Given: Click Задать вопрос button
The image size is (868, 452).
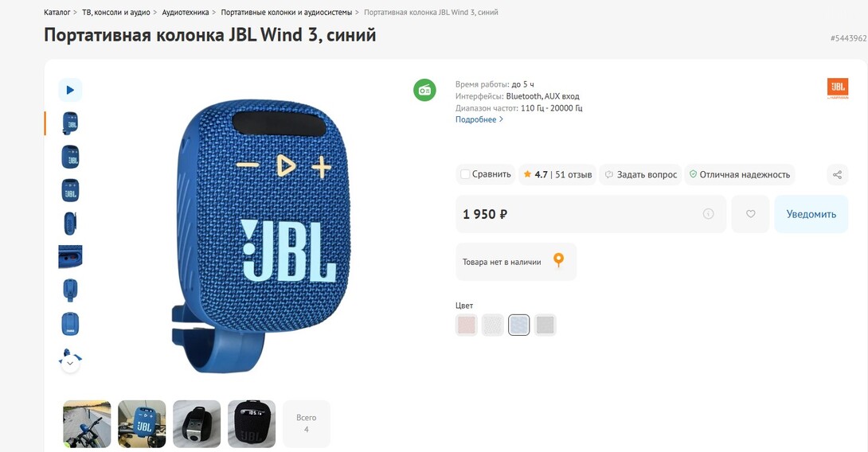Looking at the screenshot, I should pyautogui.click(x=640, y=175).
